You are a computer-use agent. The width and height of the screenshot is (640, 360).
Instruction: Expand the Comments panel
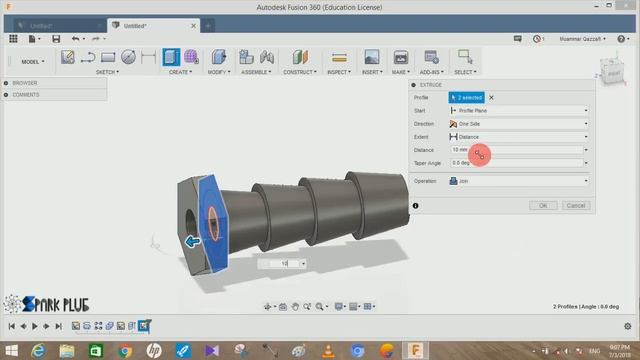tap(6, 95)
